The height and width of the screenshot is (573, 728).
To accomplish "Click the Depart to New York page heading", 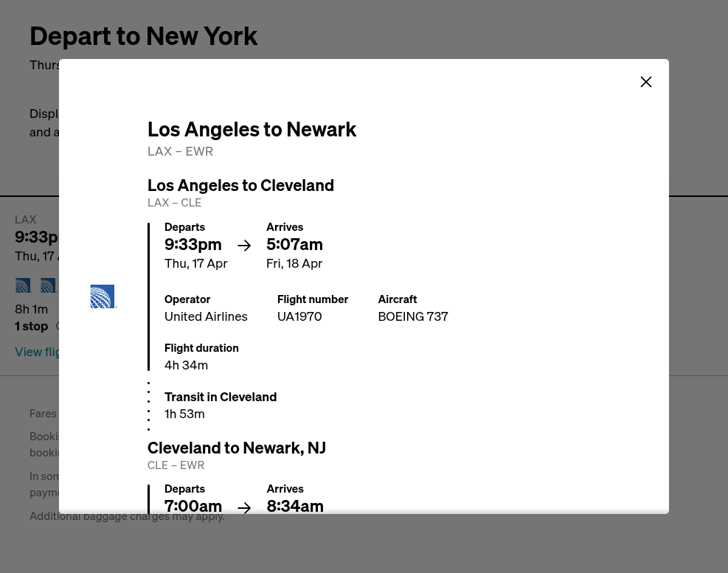I will (x=144, y=36).
